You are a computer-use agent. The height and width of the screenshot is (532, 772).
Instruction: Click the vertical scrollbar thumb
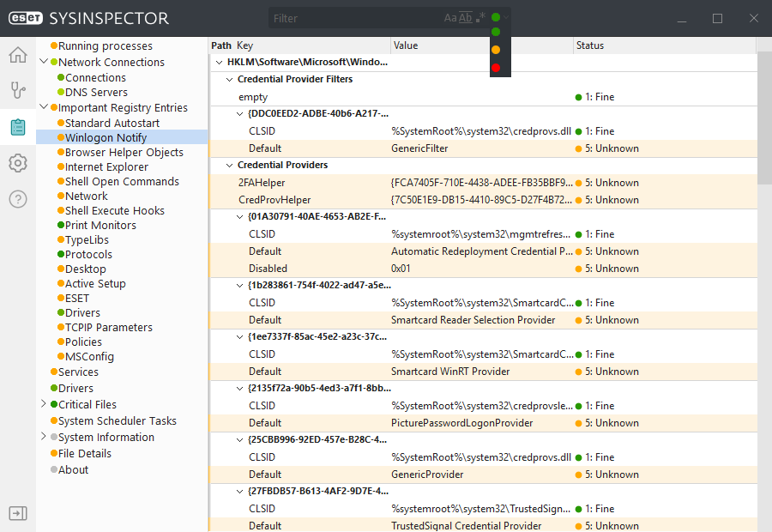764,118
